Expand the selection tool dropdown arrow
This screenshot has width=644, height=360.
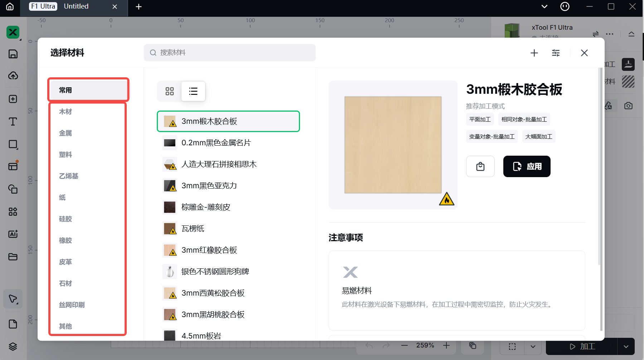point(533,346)
